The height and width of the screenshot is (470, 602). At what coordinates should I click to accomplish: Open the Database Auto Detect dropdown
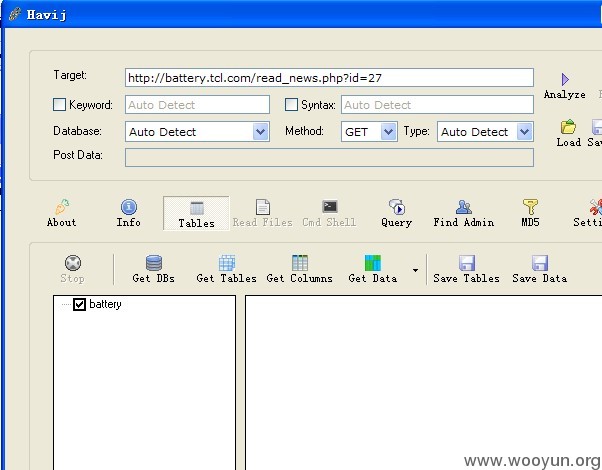[260, 132]
